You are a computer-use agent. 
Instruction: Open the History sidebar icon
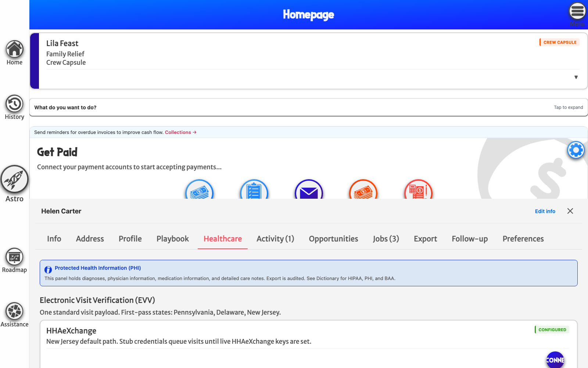tap(14, 104)
